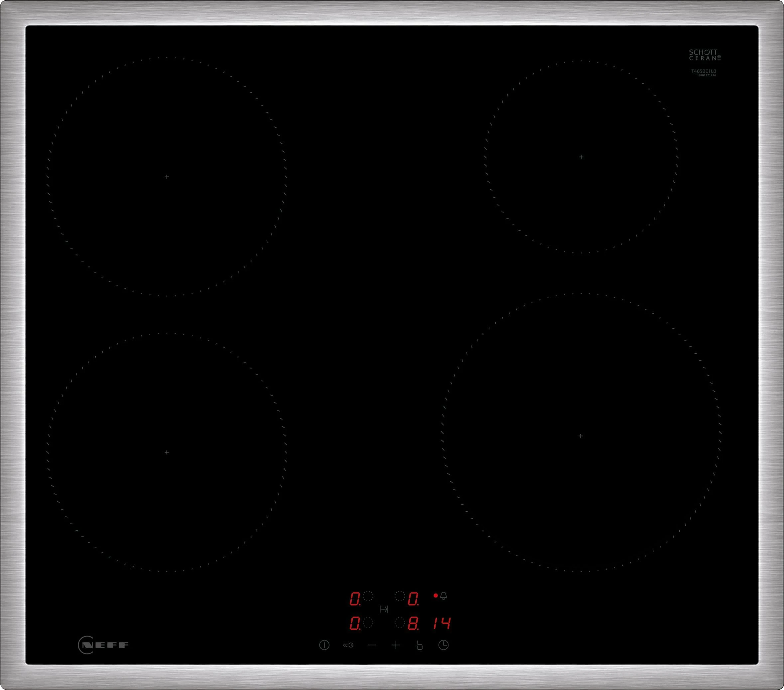The image size is (784, 690).
Task: Tap the timer display reading 14
Action: pos(442,623)
